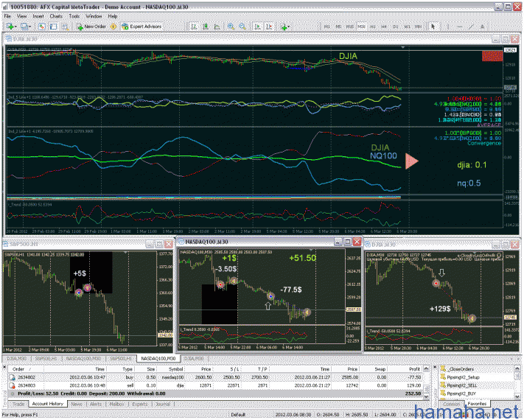This screenshot has height=420, width=524.
Task: Switch to the NASDAQ100,M30 chart tab
Action: coord(158,359)
